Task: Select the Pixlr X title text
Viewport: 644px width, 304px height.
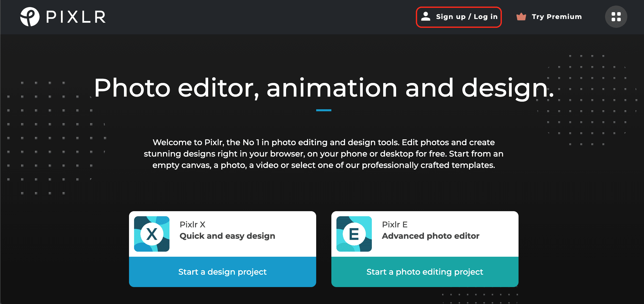Action: point(192,224)
